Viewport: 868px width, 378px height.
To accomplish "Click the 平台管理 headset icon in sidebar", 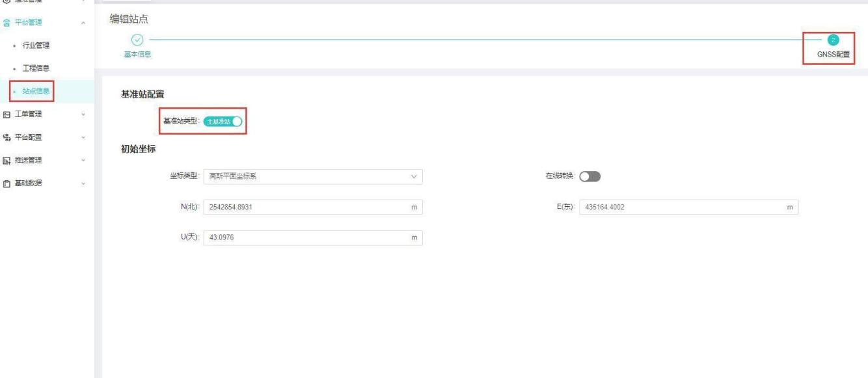I will (7, 23).
